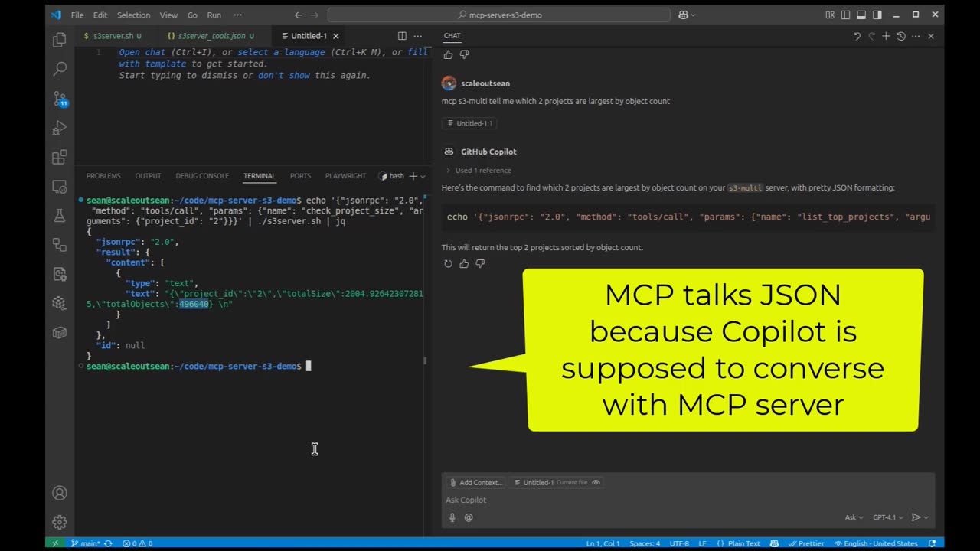Screen dimensions: 980x551
Task: Click the Open chat link in editor
Action: pos(142,52)
